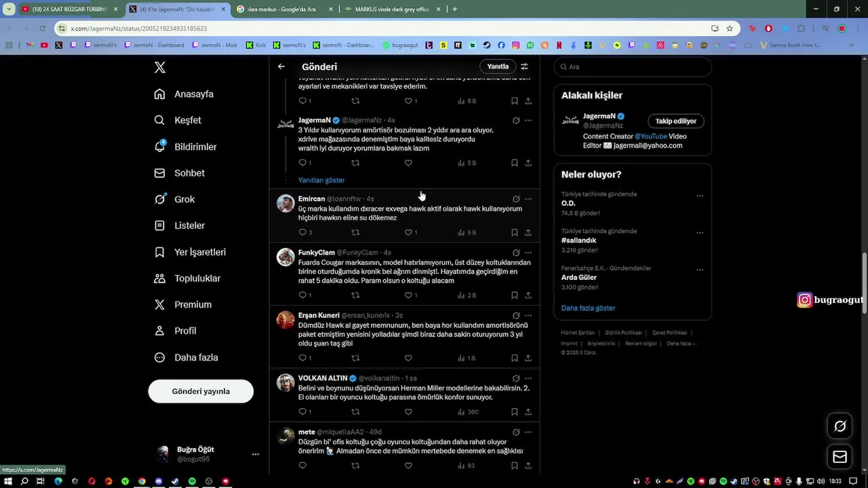
Task: Repost FunkyClam's post
Action: coord(355,296)
